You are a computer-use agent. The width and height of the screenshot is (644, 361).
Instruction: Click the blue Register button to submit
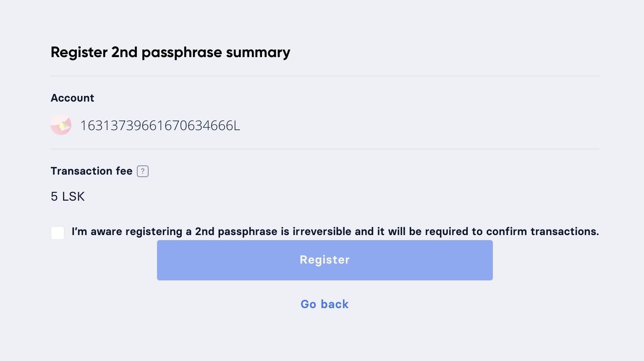[325, 260]
